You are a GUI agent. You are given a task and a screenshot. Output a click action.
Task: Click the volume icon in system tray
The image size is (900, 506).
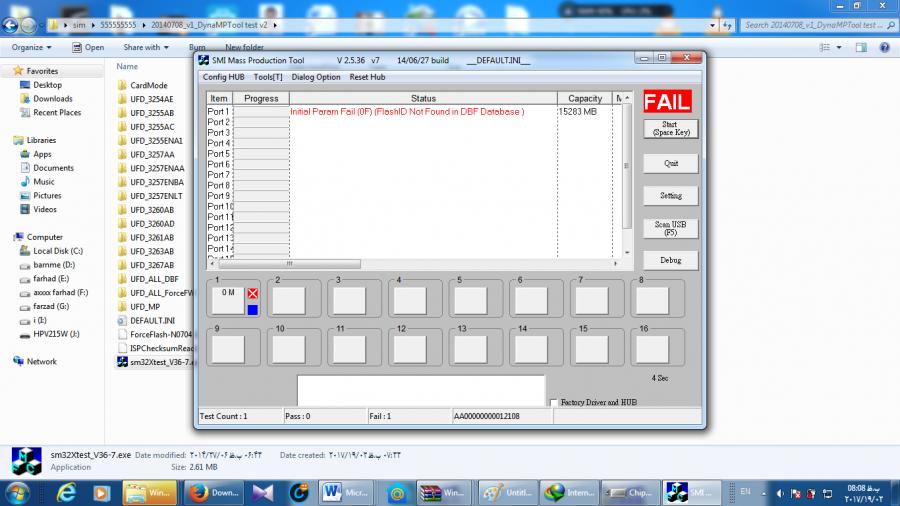(x=780, y=493)
